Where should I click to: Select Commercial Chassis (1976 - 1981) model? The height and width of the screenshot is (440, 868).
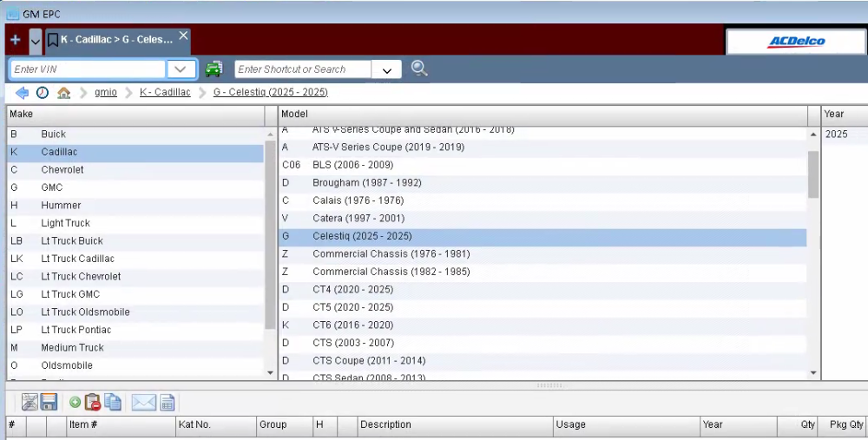coord(542,254)
